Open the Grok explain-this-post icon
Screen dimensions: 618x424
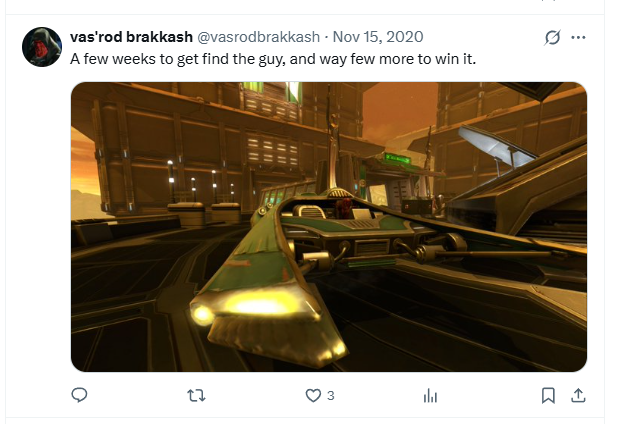click(552, 37)
